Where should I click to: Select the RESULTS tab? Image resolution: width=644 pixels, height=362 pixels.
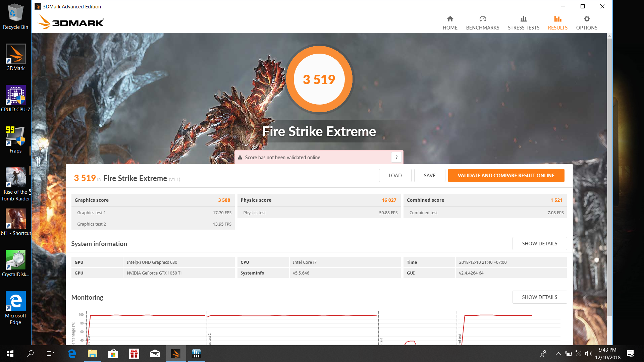pyautogui.click(x=557, y=23)
